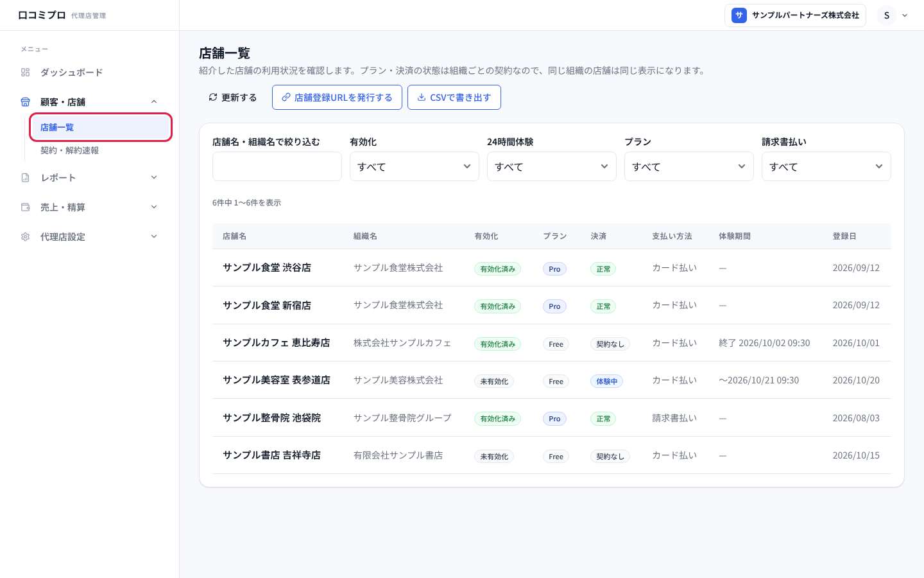Collapse the 顧客・店舗 menu chevron
The image size is (924, 578).
[154, 102]
